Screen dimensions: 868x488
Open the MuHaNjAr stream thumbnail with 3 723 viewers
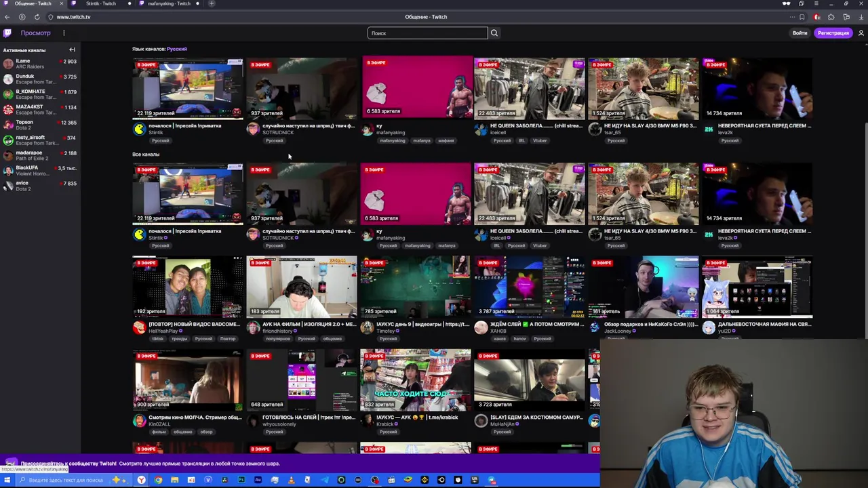pos(530,380)
